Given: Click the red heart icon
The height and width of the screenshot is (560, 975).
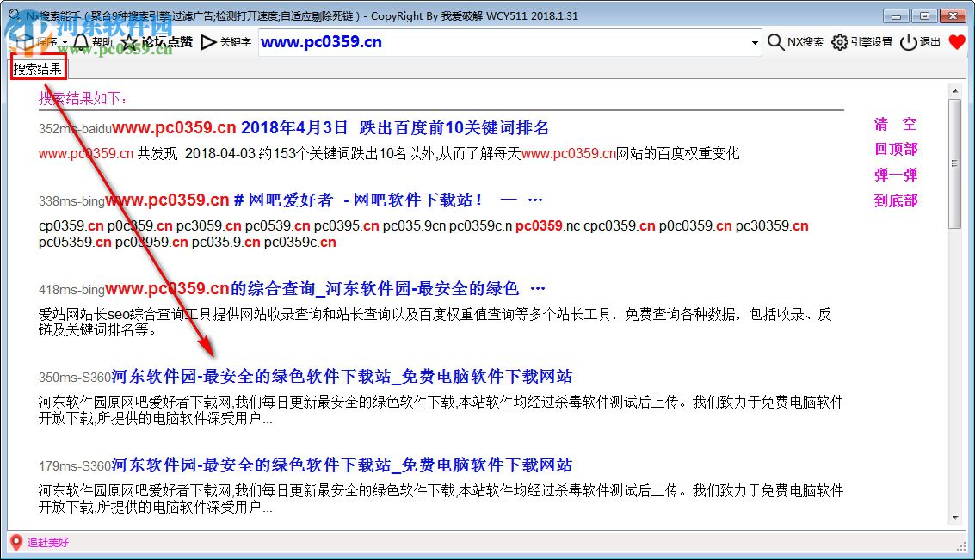Looking at the screenshot, I should 957,41.
